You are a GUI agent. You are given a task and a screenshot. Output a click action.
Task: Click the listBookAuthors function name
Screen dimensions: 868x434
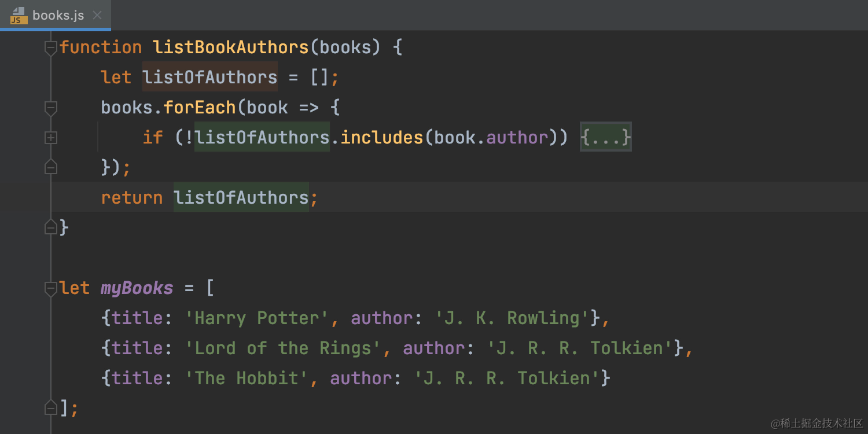tap(231, 47)
